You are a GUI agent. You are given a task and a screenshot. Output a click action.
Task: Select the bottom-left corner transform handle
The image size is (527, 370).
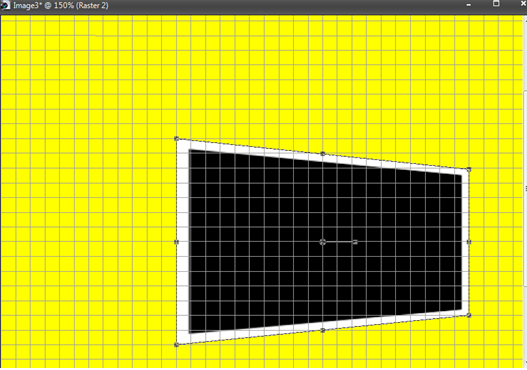click(x=176, y=344)
